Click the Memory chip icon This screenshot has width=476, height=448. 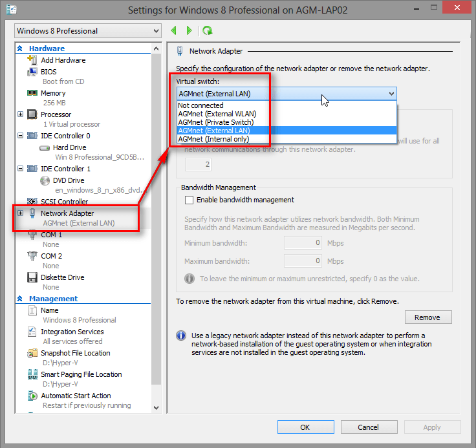32,93
